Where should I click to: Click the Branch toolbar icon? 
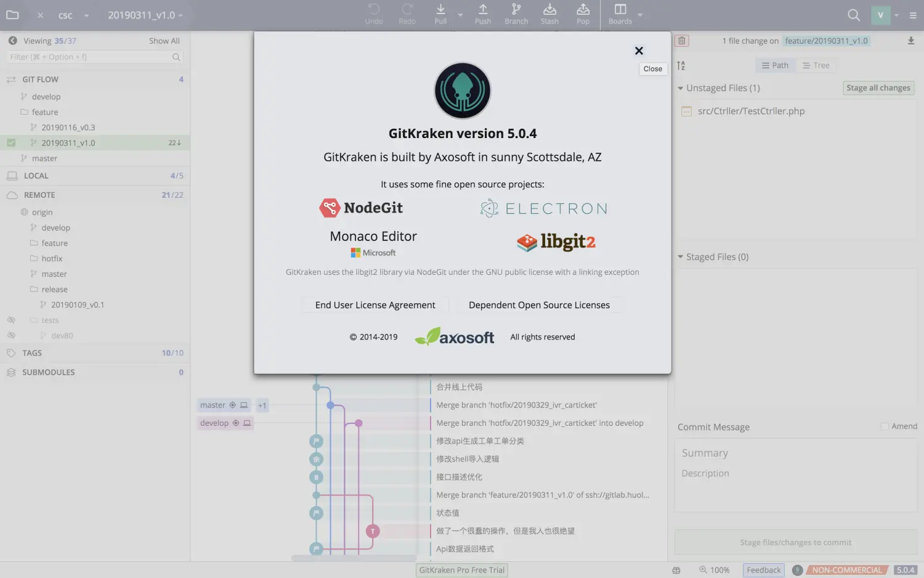tap(516, 14)
